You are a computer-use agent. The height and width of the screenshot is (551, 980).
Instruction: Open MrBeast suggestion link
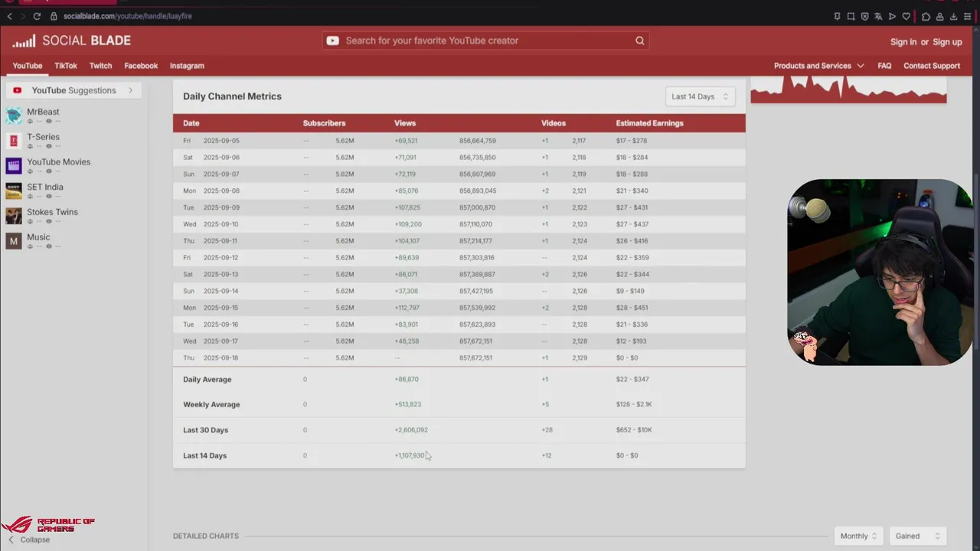click(x=43, y=112)
